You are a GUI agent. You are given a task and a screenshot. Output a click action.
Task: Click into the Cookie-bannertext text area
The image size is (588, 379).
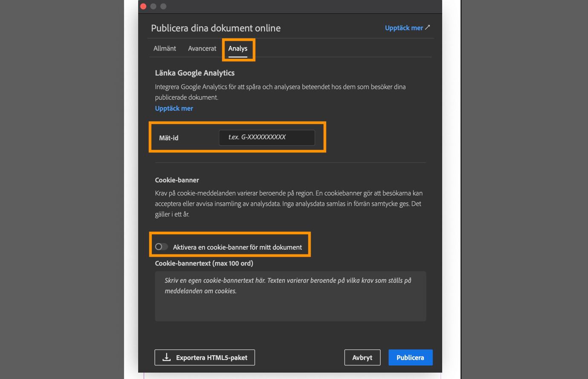tap(290, 296)
